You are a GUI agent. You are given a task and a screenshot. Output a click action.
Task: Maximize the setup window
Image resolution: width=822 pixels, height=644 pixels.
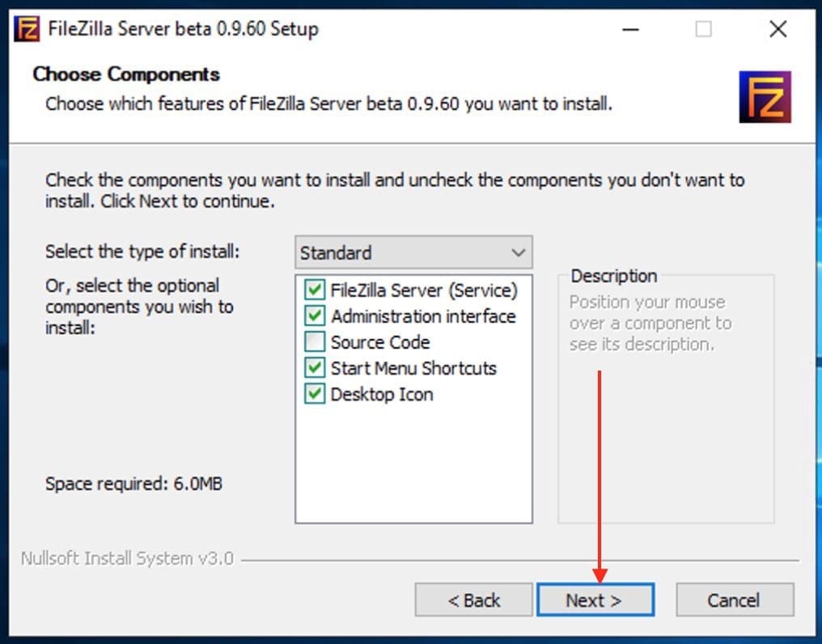(703, 29)
